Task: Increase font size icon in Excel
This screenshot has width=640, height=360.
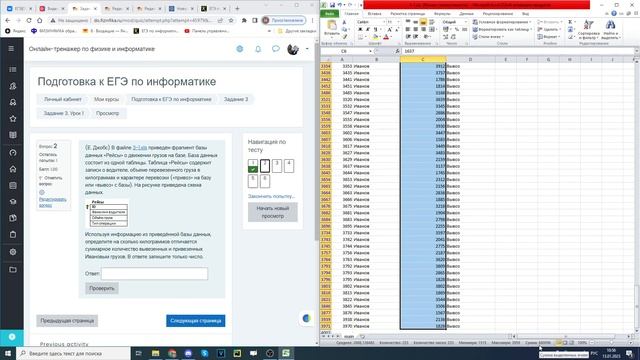Action: click(389, 29)
